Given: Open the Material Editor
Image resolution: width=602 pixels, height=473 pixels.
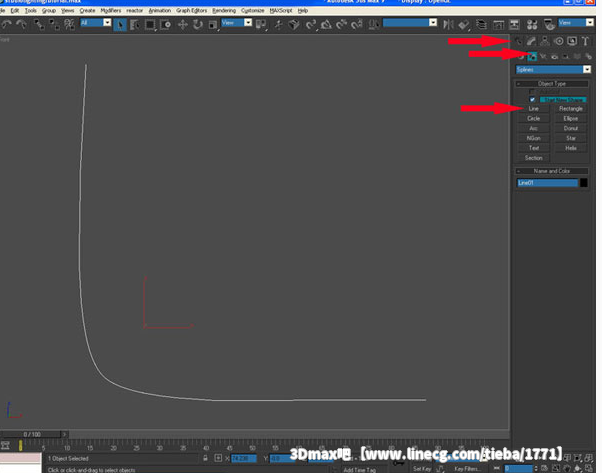Looking at the screenshot, I should point(532,25).
